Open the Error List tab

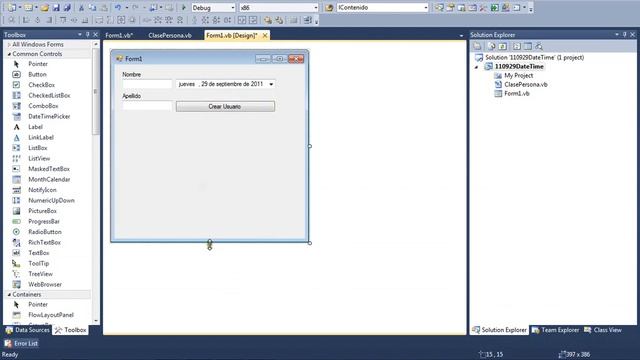coord(21,343)
